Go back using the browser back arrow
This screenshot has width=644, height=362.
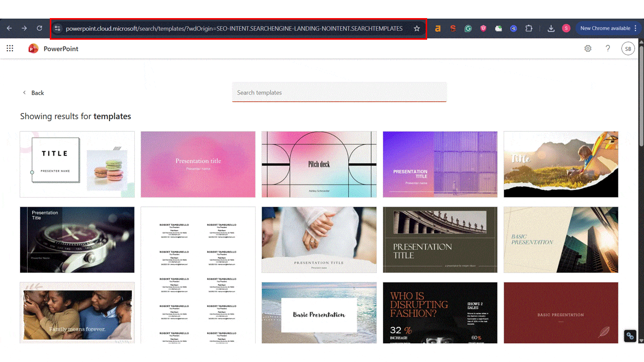pos(9,28)
